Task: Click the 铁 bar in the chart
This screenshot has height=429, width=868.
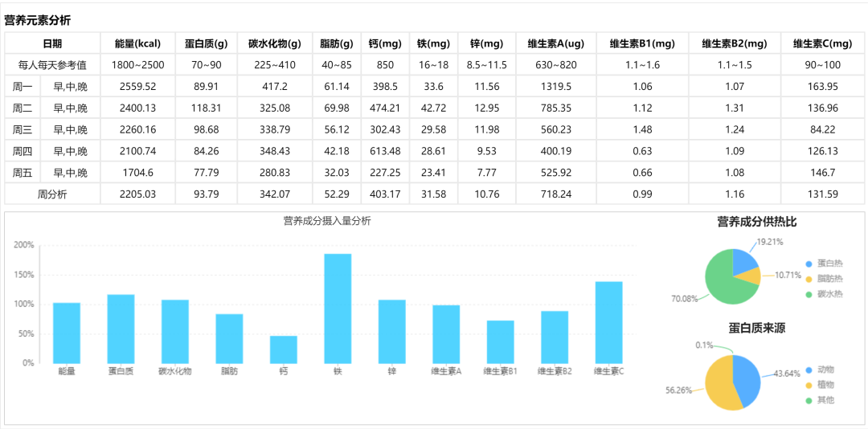Action: [x=338, y=308]
